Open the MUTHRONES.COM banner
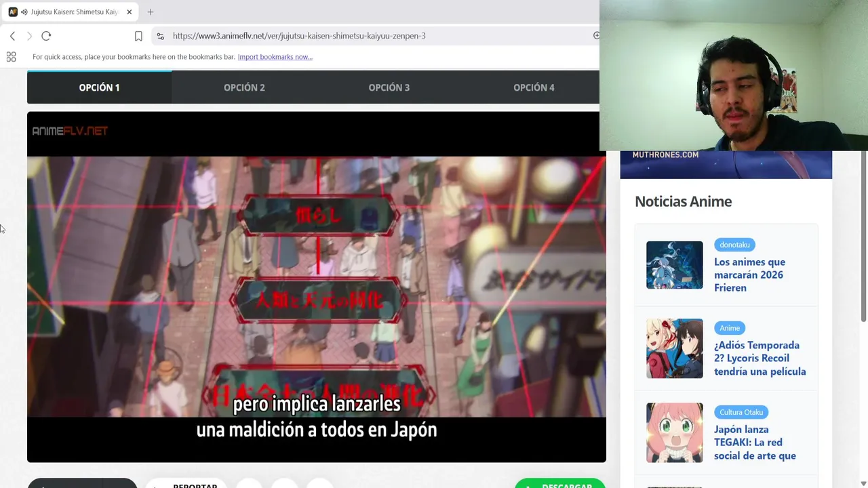868x488 pixels. (726, 164)
